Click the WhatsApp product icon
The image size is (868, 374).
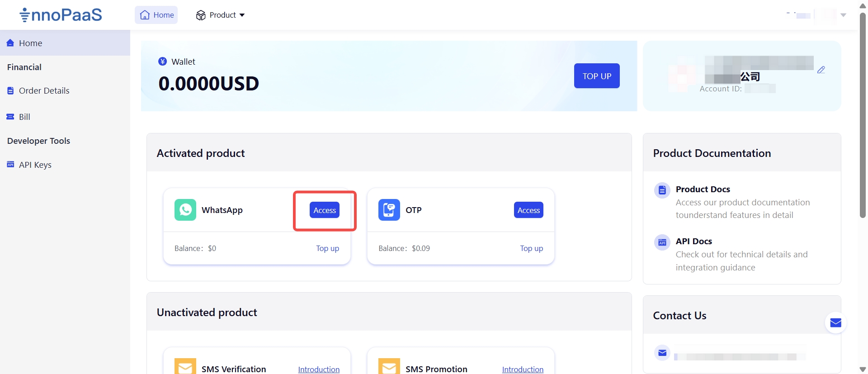pos(185,210)
